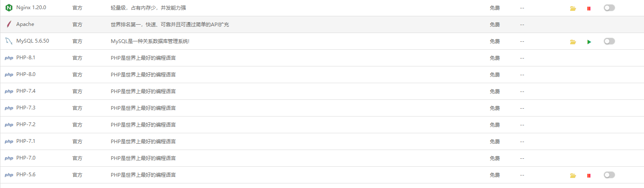Open the Nginx 1.20.0 folder icon
Viewport: 644px width, 188px height.
point(573,8)
